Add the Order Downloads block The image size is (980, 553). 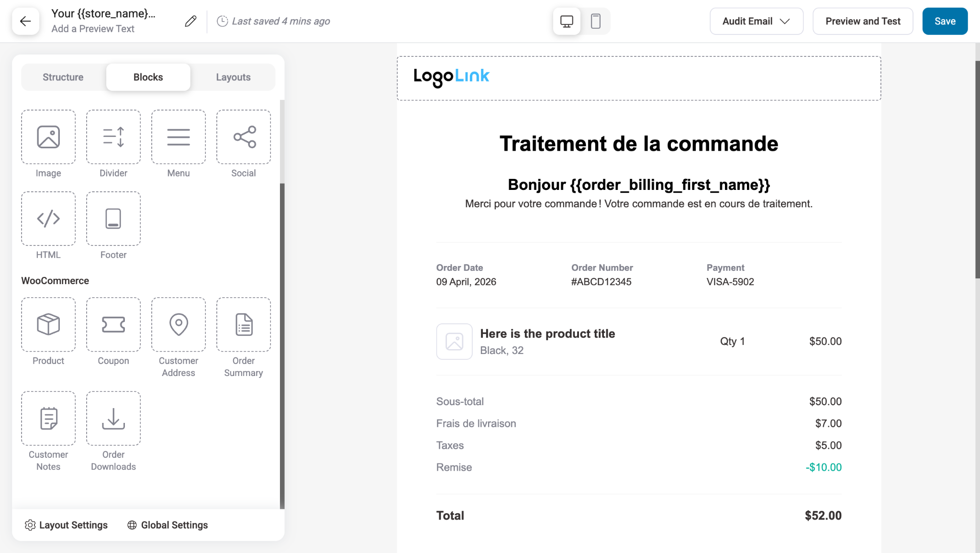click(x=113, y=418)
